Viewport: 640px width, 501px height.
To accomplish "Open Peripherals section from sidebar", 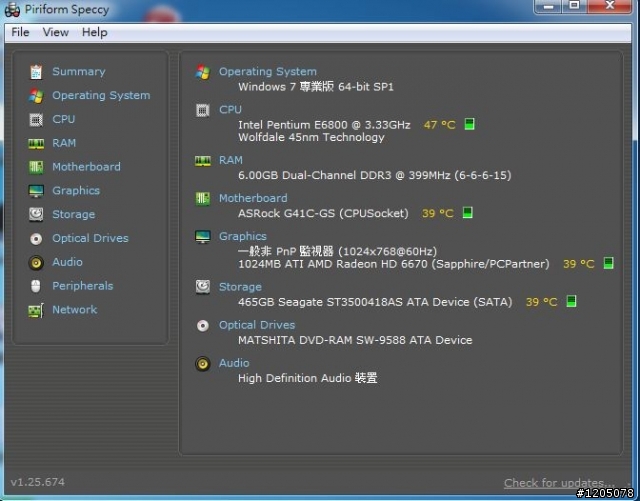I will click(x=83, y=286).
